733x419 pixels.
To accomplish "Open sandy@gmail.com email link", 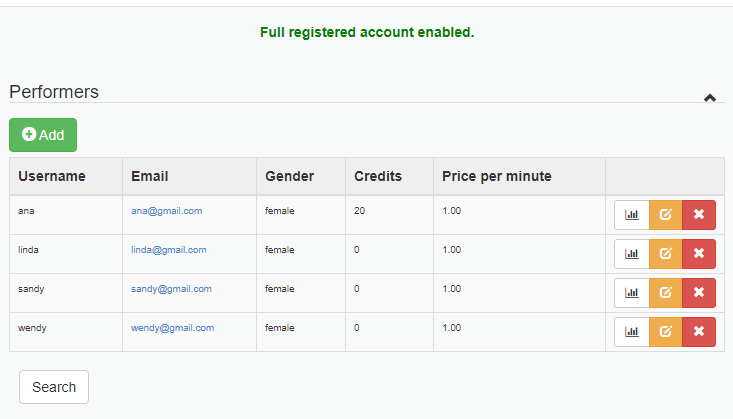I will point(171,289).
